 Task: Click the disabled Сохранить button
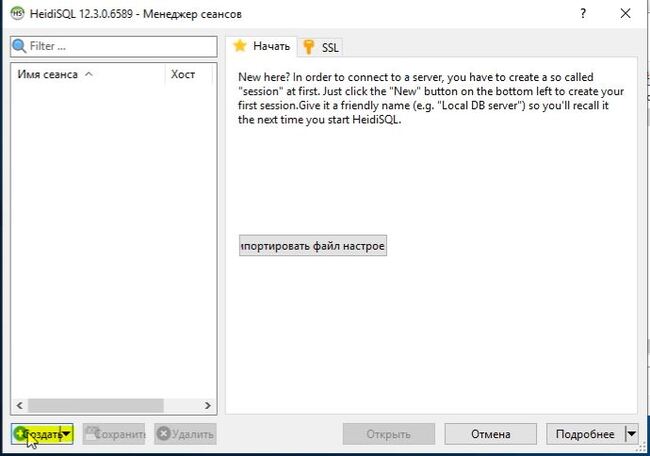pos(114,434)
